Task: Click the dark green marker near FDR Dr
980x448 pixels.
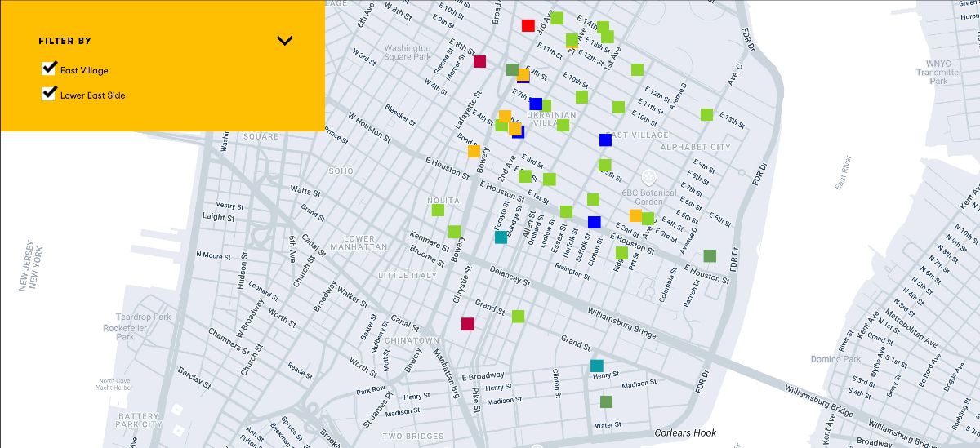Action: (710, 255)
